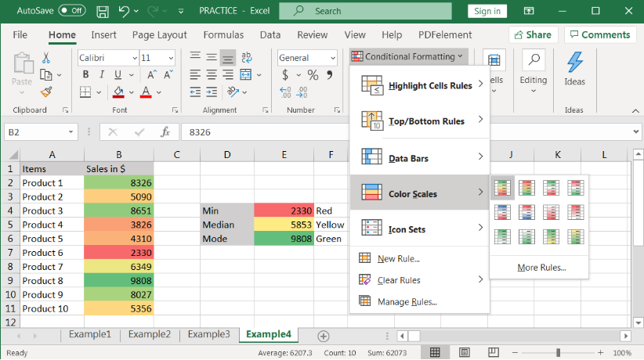The width and height of the screenshot is (644, 360).
Task: Click Manage Rules... menu entry
Action: click(x=407, y=302)
